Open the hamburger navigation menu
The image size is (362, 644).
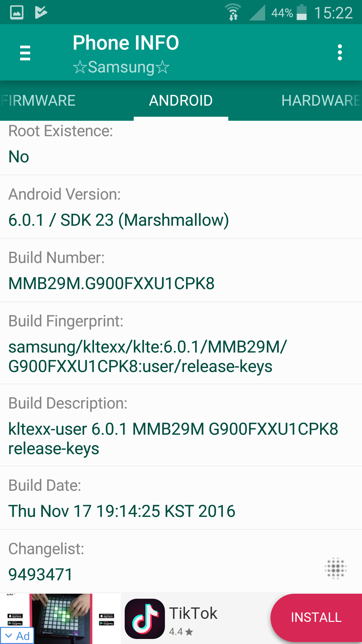(x=25, y=53)
